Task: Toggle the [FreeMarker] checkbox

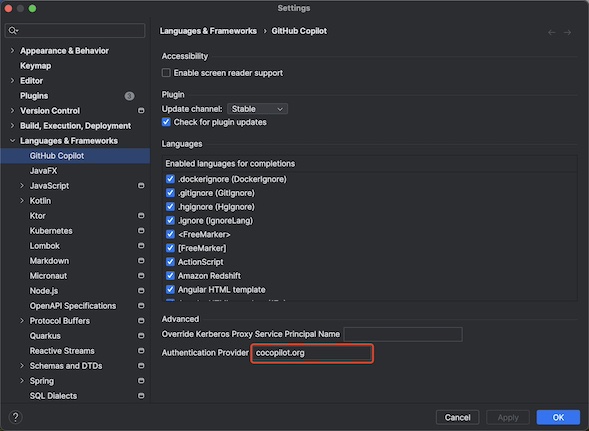Action: (x=170, y=248)
